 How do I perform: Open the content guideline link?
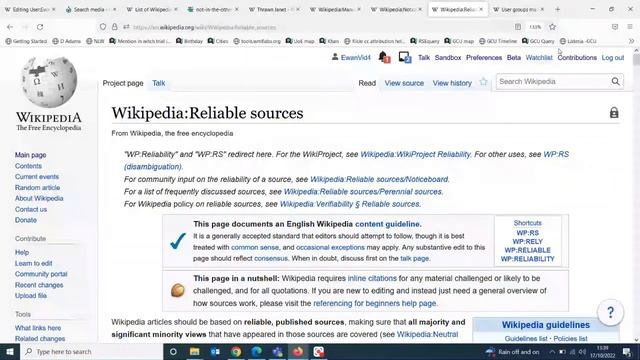(388, 224)
